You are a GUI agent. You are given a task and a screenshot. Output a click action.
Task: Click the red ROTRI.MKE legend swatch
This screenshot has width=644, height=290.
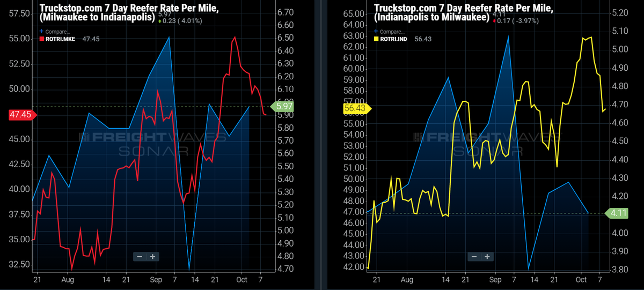(x=43, y=39)
